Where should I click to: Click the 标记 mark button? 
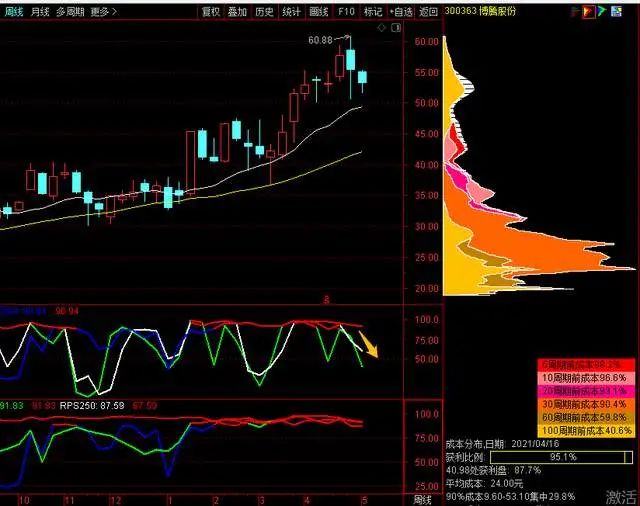point(373,12)
